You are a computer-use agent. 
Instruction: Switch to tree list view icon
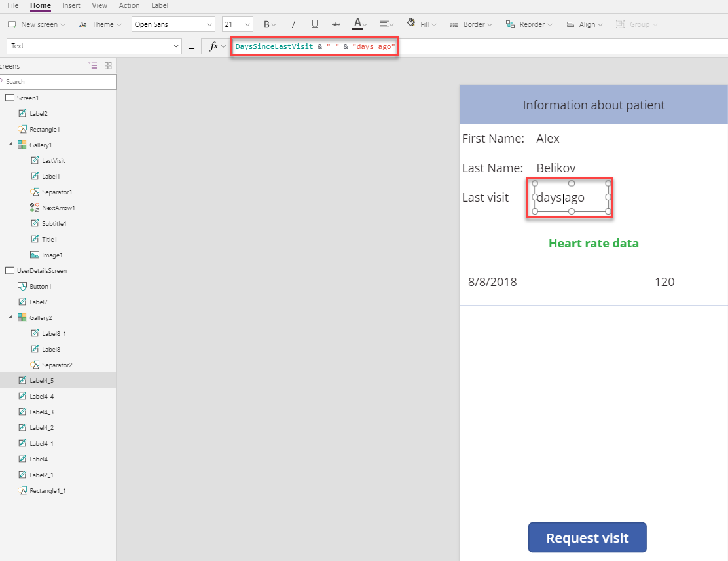(93, 66)
